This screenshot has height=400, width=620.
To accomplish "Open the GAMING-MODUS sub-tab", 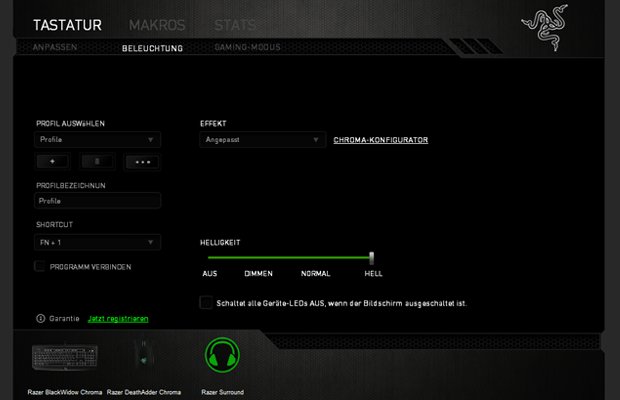I will coord(248,47).
